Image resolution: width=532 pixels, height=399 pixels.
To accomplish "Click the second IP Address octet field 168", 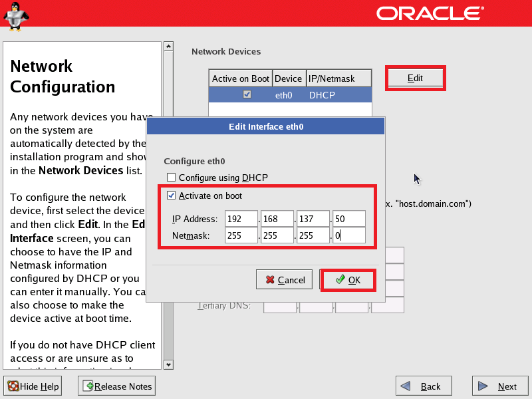I will pyautogui.click(x=277, y=219).
